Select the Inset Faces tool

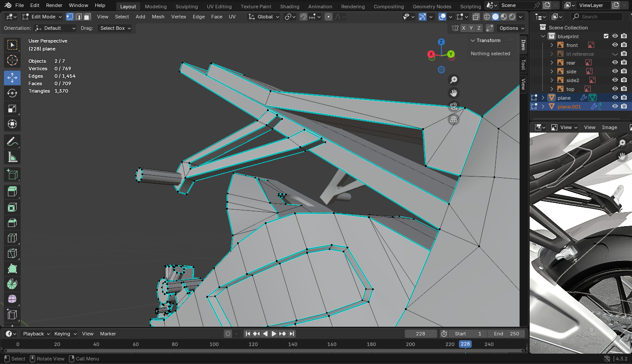pyautogui.click(x=12, y=207)
